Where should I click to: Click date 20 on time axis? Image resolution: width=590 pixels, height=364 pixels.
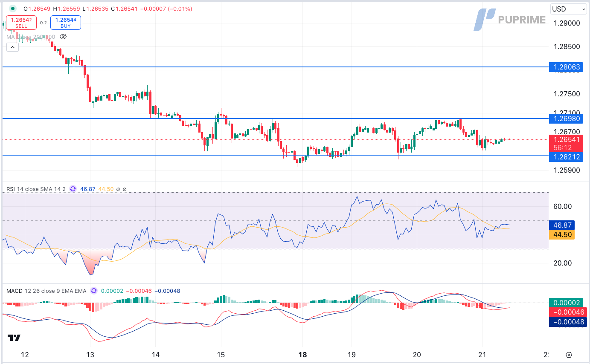tap(417, 355)
